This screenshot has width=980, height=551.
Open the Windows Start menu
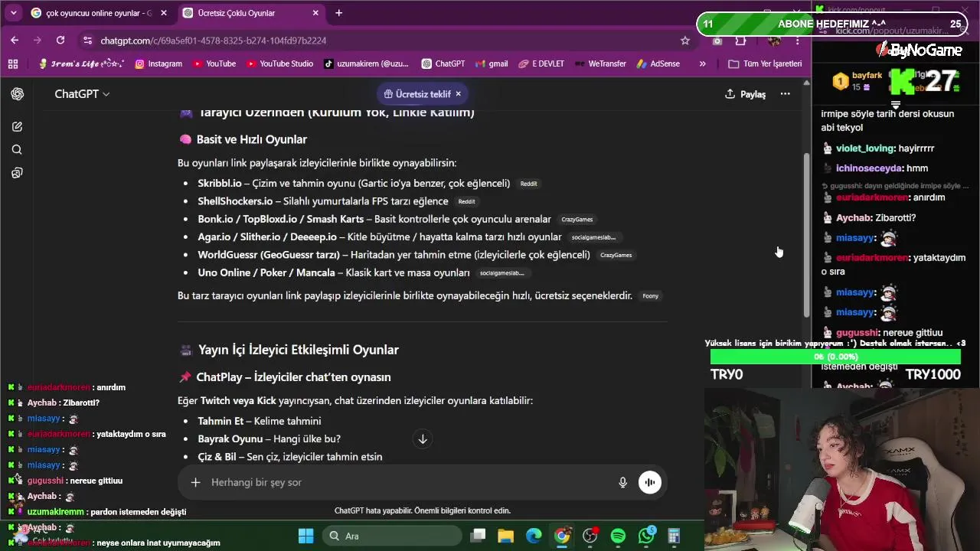point(305,536)
